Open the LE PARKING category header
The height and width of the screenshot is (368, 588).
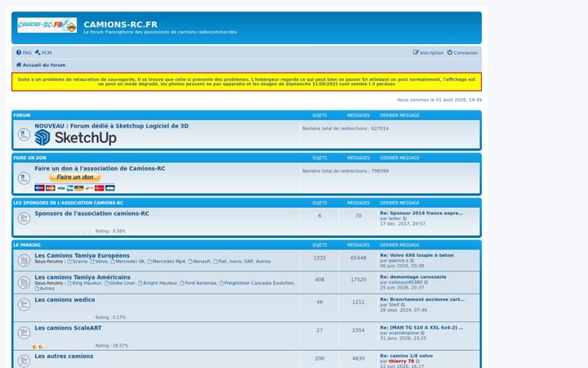coord(27,245)
